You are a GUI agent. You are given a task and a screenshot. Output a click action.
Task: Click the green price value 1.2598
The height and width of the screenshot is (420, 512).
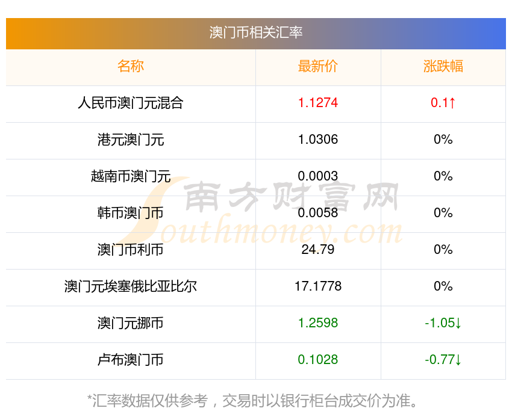317,323
